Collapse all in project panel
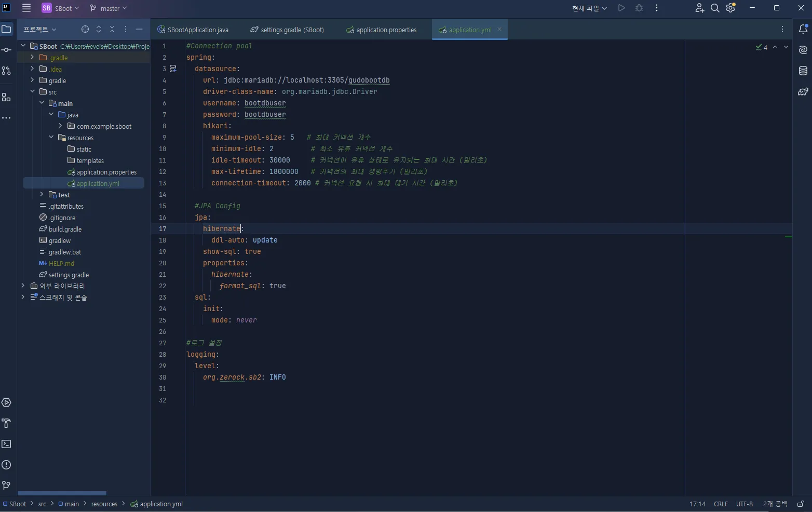Screen dimensions: 812x512 pos(112,29)
